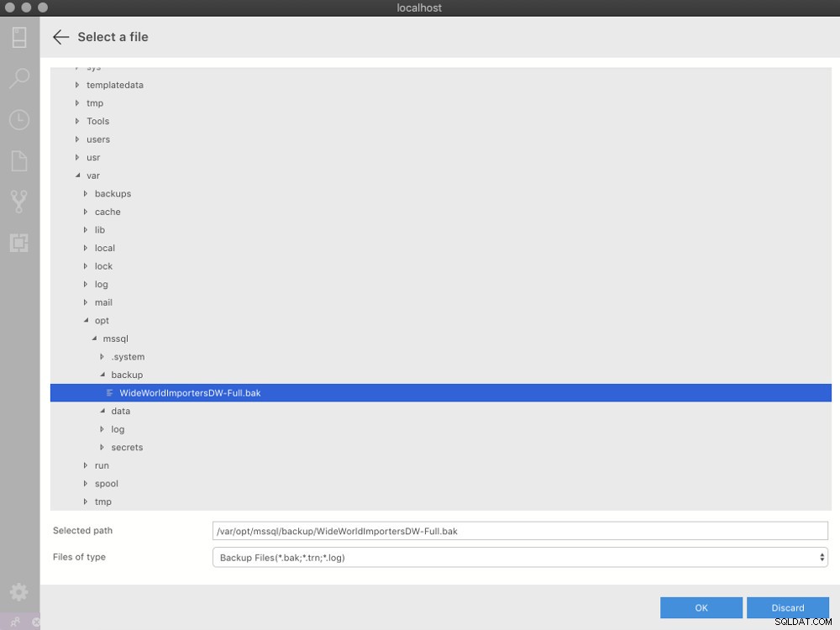Expand the backups folder arrow

pyautogui.click(x=85, y=193)
